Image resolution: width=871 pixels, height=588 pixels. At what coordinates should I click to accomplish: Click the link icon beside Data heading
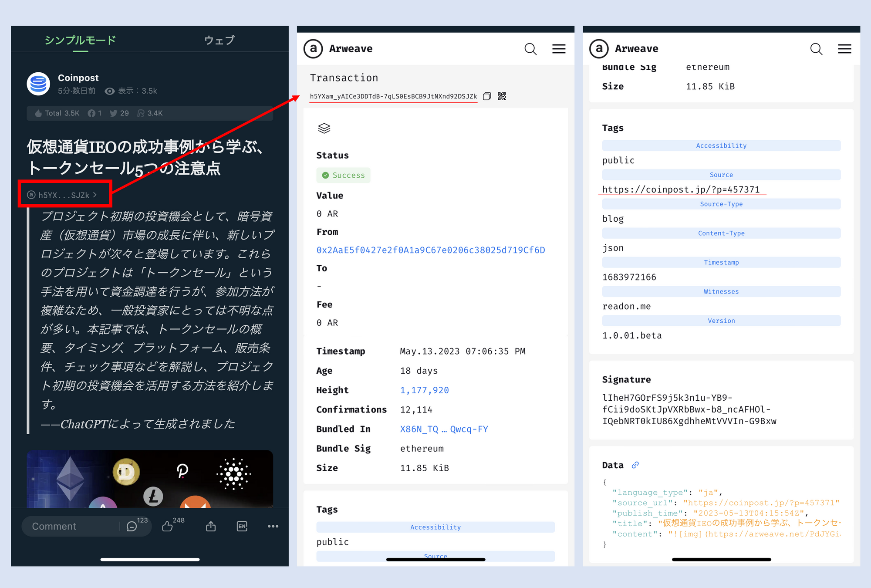[x=635, y=465]
